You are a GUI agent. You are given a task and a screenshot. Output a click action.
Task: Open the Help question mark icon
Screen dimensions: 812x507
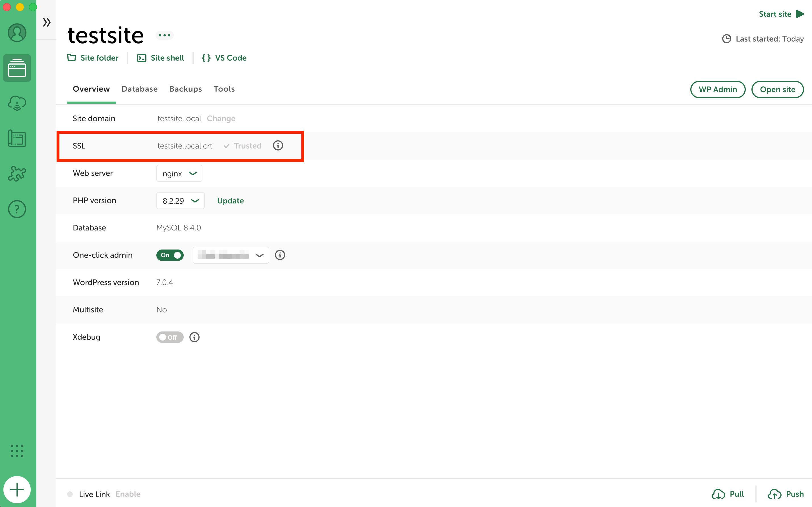click(x=17, y=209)
